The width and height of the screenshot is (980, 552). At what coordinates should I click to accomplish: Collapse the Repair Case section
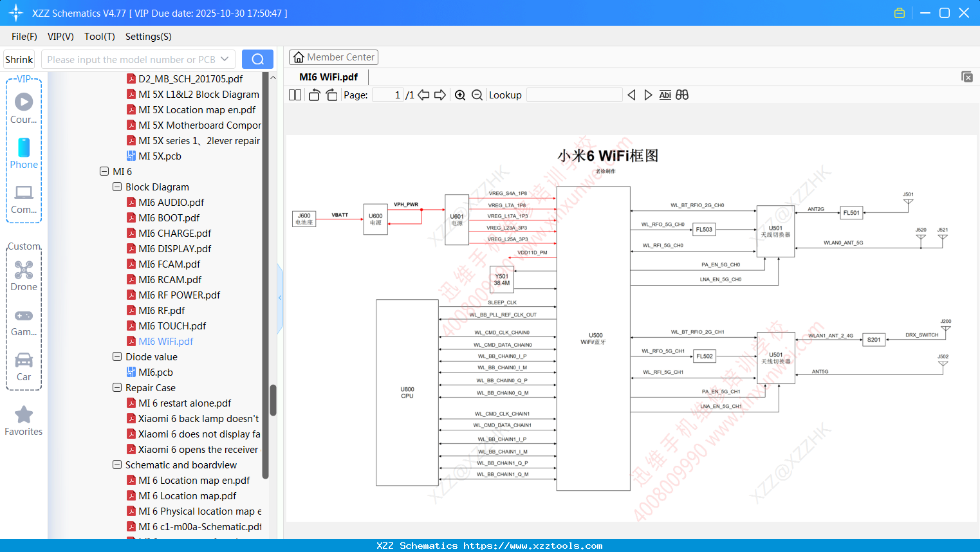click(x=117, y=387)
